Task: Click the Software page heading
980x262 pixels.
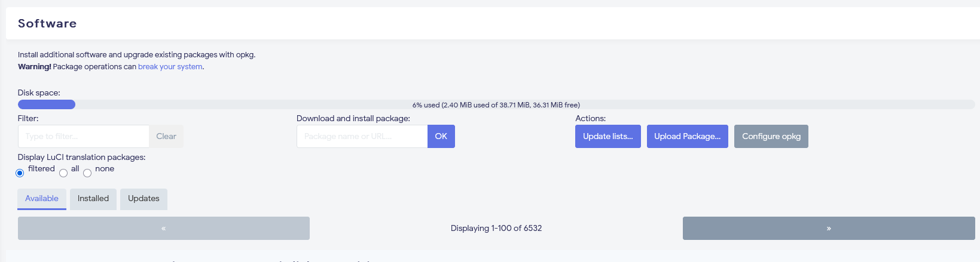Action: point(47,23)
